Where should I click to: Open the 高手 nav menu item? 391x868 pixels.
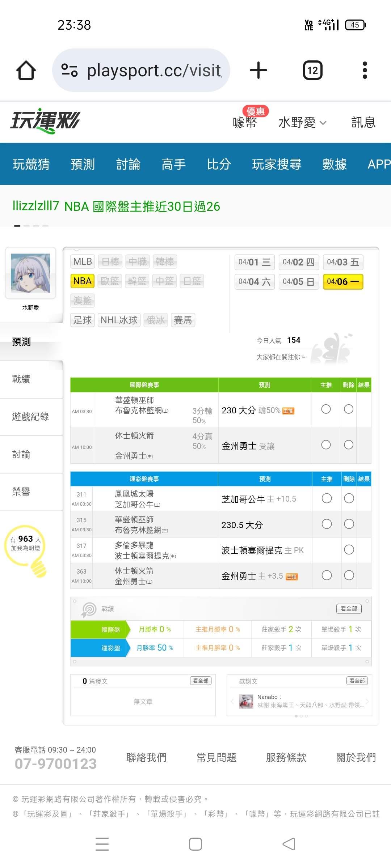point(173,164)
